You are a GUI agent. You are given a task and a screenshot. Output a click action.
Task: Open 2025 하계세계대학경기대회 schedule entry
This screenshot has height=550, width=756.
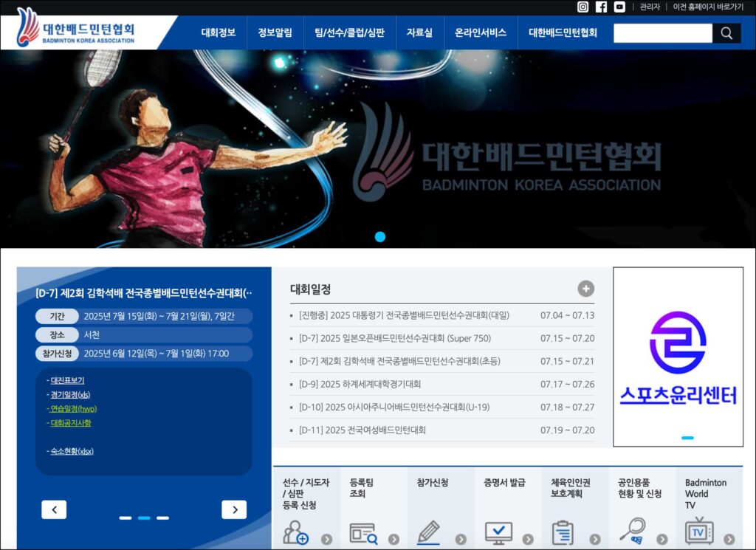pyautogui.click(x=360, y=384)
